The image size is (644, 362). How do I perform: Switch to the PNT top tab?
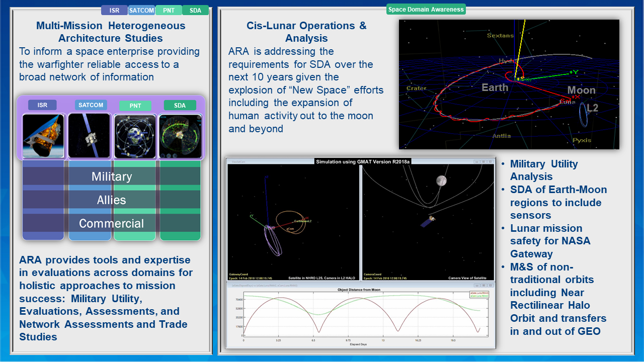point(169,10)
